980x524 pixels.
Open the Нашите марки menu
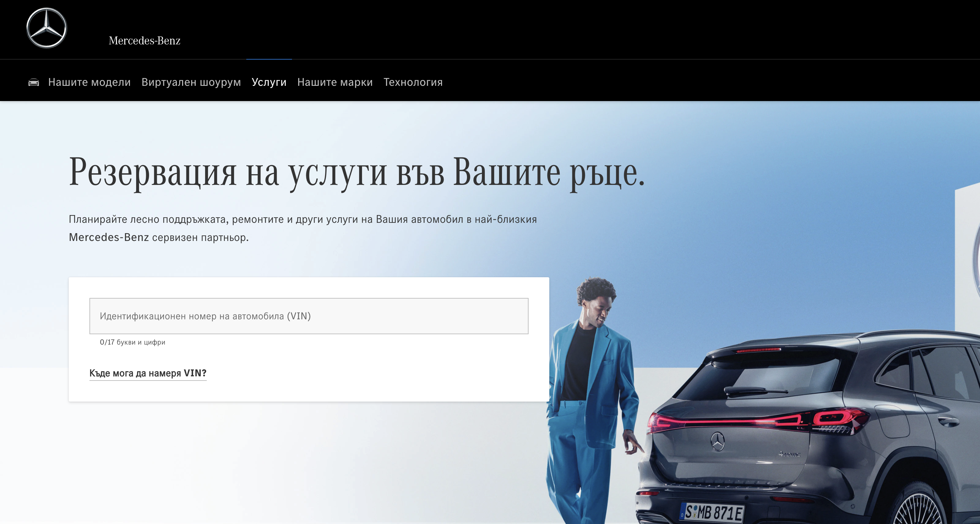click(335, 82)
